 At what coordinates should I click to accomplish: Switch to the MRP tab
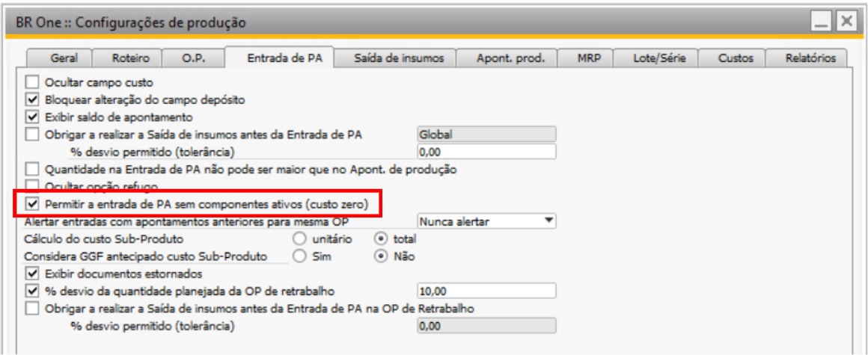coord(587,58)
